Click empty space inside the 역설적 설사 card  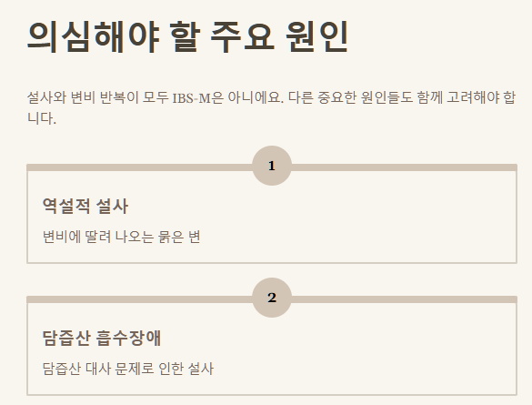coord(356,220)
